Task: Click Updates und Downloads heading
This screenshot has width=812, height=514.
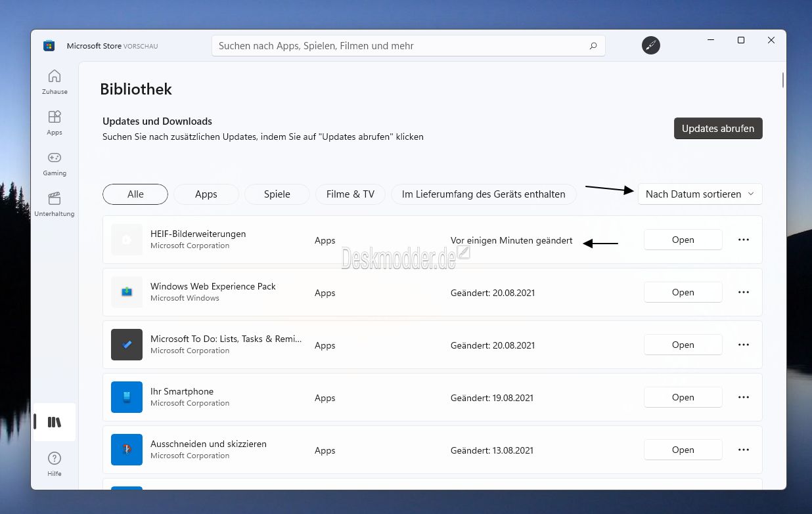Action: pyautogui.click(x=157, y=121)
